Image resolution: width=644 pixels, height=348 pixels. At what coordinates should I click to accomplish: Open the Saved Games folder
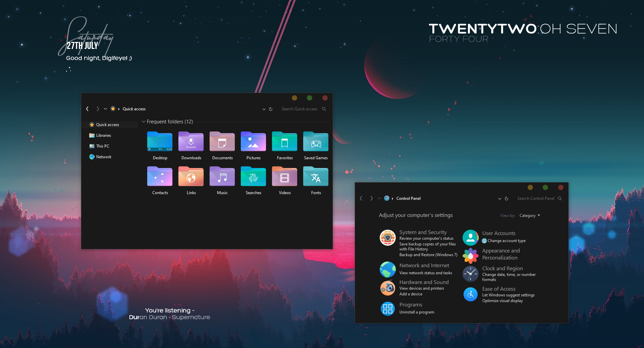(315, 141)
